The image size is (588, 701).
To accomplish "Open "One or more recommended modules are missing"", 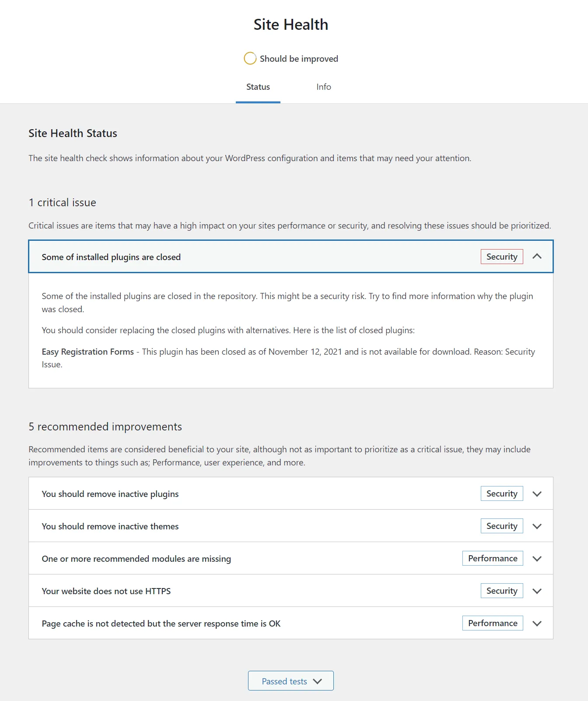I will coord(136,559).
